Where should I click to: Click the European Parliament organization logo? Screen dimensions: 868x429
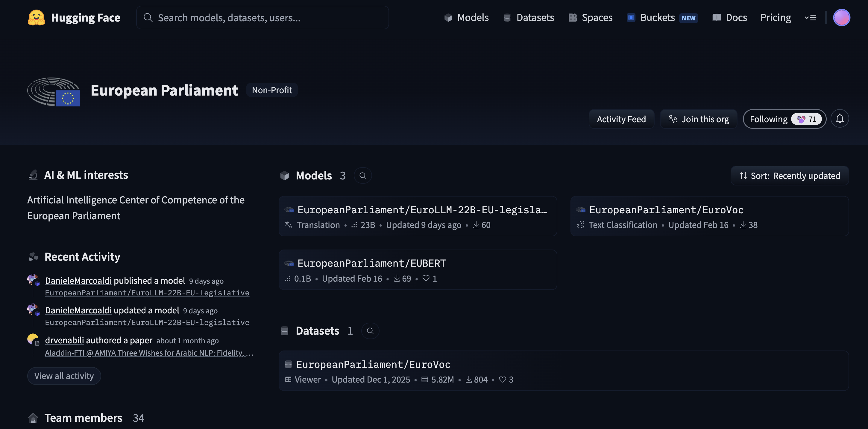click(54, 92)
